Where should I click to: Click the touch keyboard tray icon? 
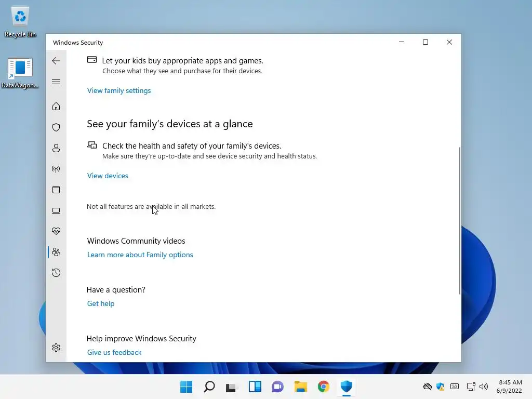pyautogui.click(x=455, y=387)
